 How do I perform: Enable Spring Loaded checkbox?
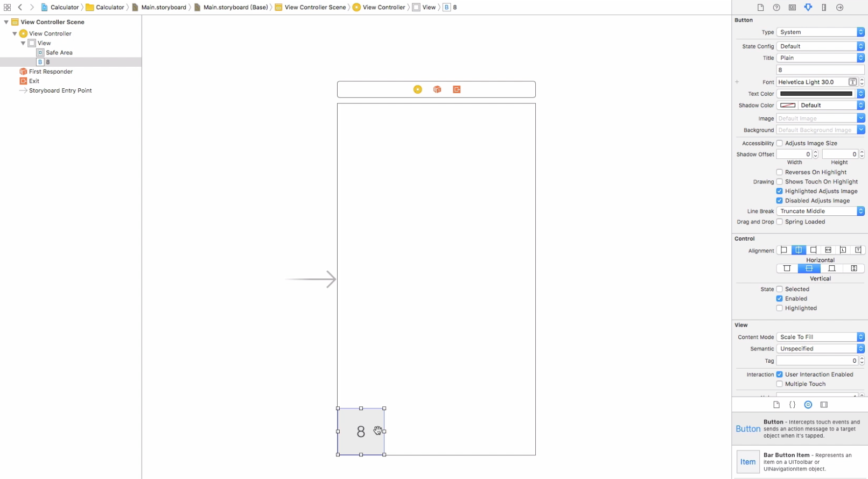click(x=779, y=222)
